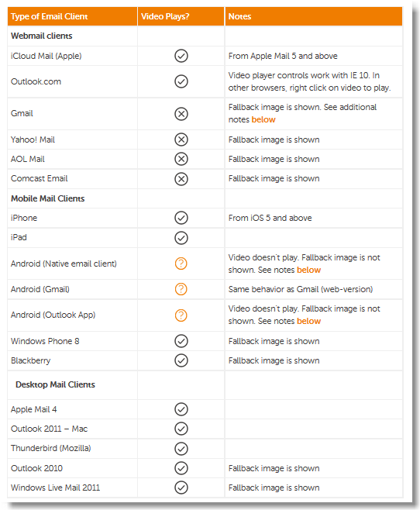This screenshot has height=510, width=420.
Task: Click the 'Desktop Mail Clients' section heading
Action: pos(55,384)
